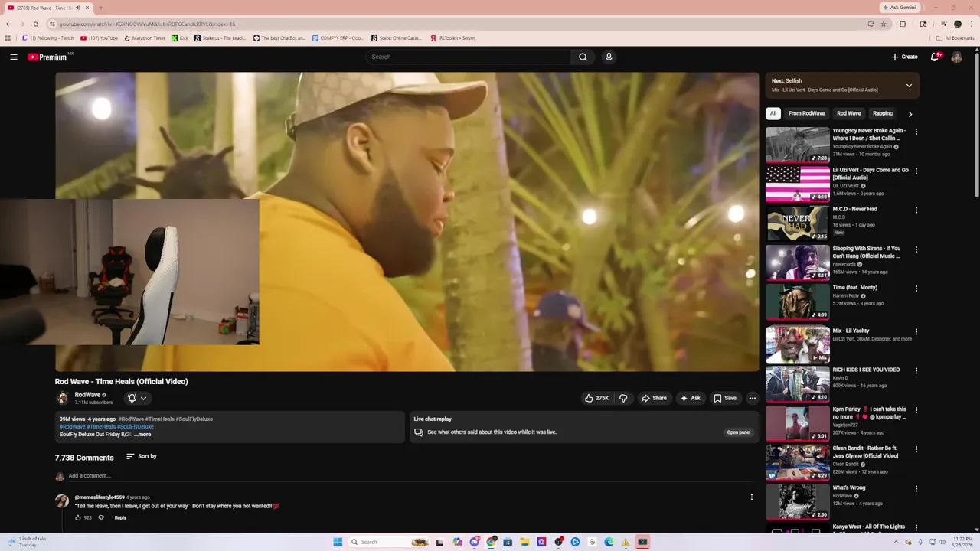980x551 pixels.
Task: Open Lil Uzi Vert Days Come and Go
Action: tap(797, 184)
